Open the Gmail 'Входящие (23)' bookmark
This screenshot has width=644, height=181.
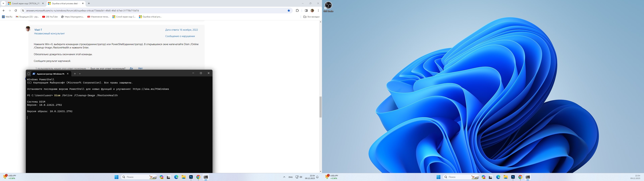(x=28, y=17)
